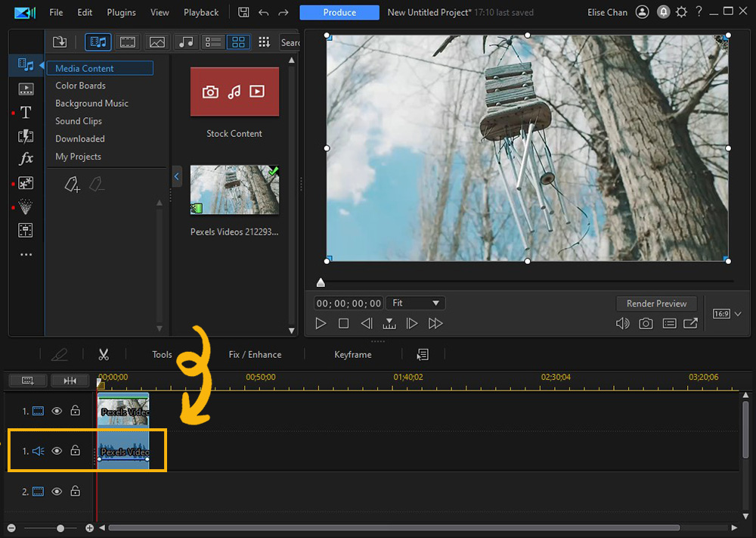Click the scissors split icon above the timeline
The height and width of the screenshot is (538, 756).
(104, 354)
